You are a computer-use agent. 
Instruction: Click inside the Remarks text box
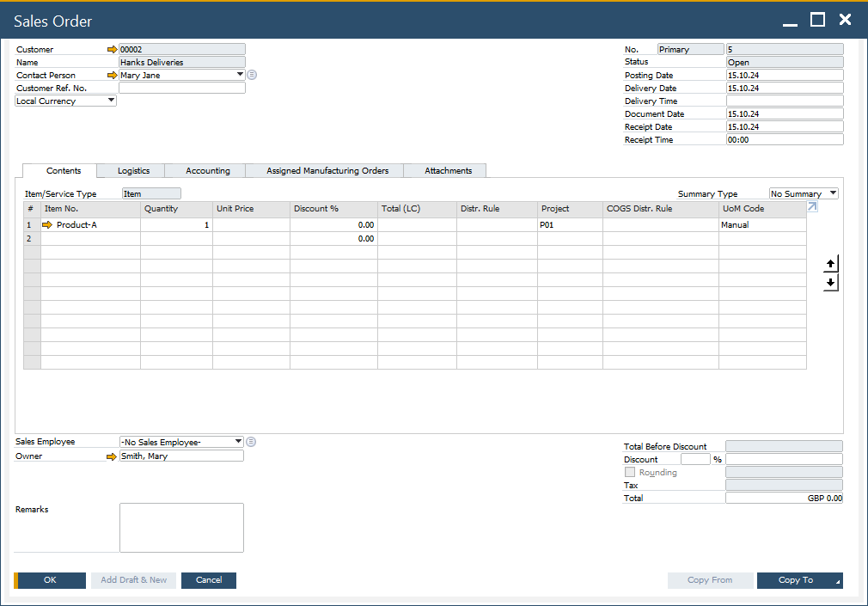181,527
